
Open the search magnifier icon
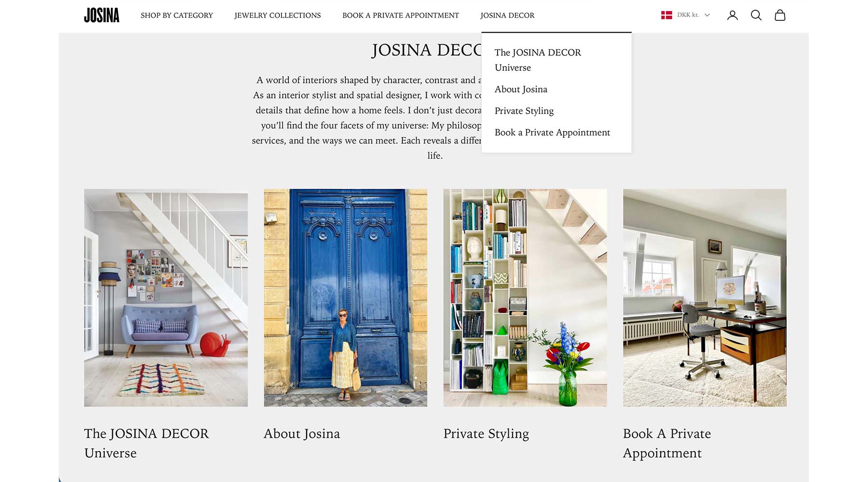pyautogui.click(x=756, y=15)
